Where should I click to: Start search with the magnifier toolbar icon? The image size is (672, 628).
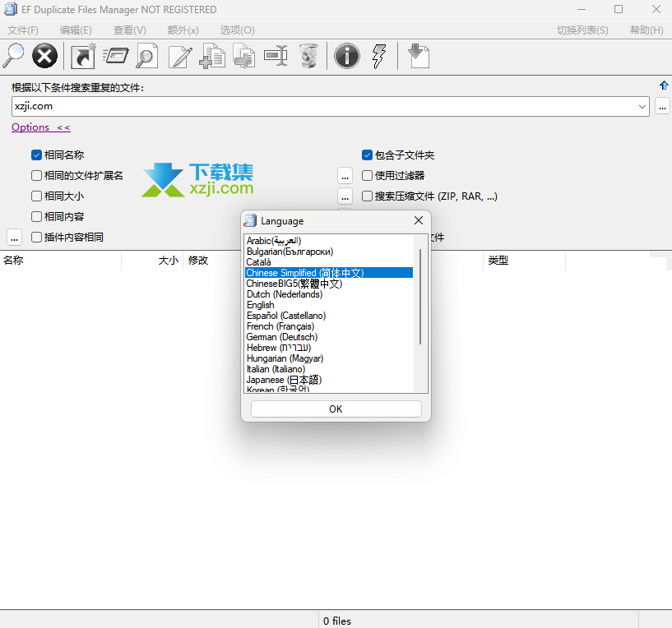13,56
